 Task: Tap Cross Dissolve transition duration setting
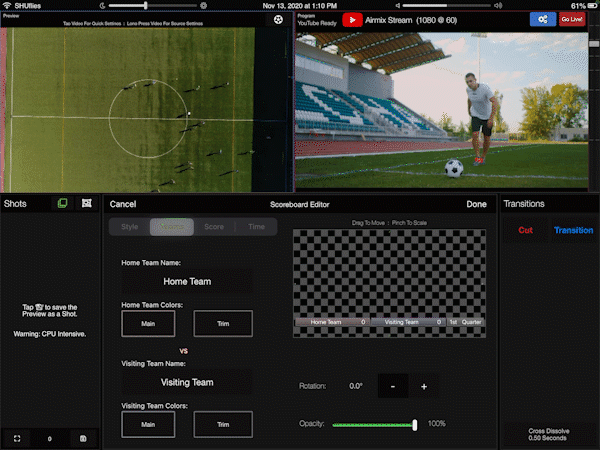pyautogui.click(x=548, y=435)
